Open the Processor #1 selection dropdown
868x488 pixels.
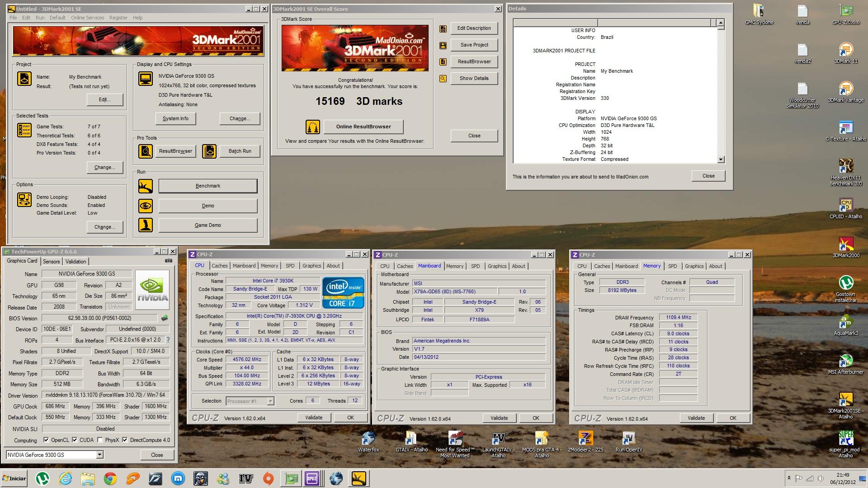point(270,401)
